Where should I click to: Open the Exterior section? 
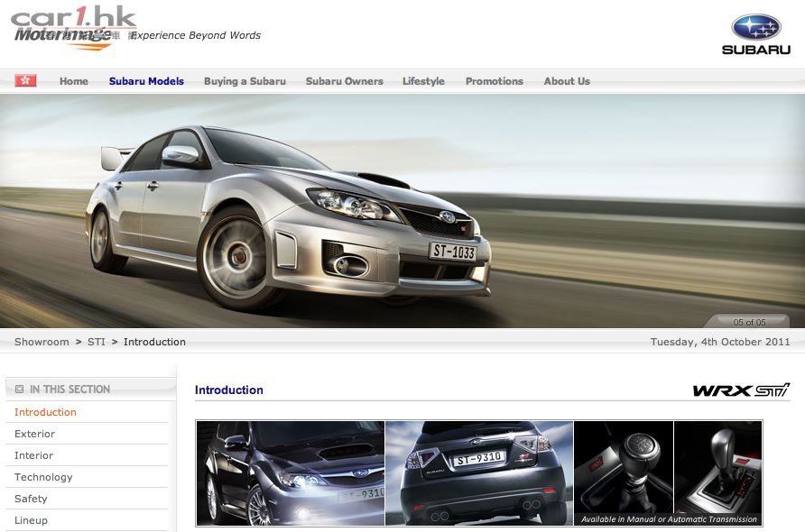pyautogui.click(x=34, y=434)
